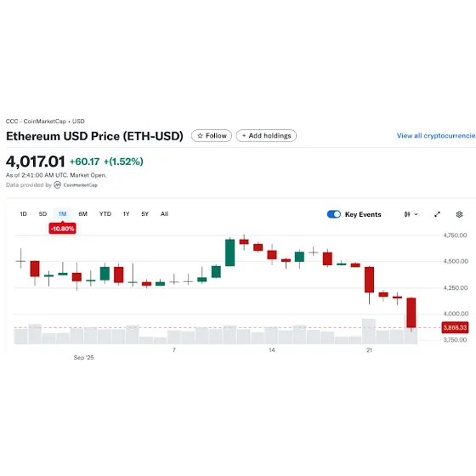Open fullscreen chart with expand arrows icon
This screenshot has width=476, height=476.
click(437, 214)
